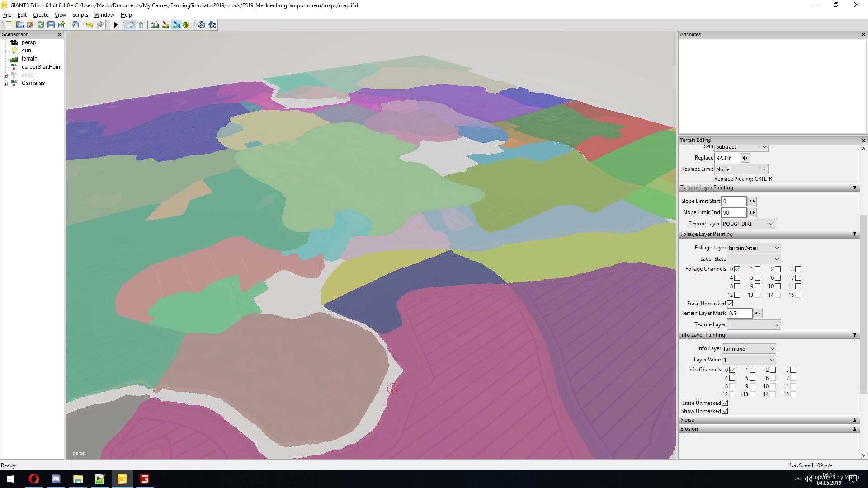Toggle the house navigation mode icon
The image size is (868, 488).
pyautogui.click(x=131, y=25)
